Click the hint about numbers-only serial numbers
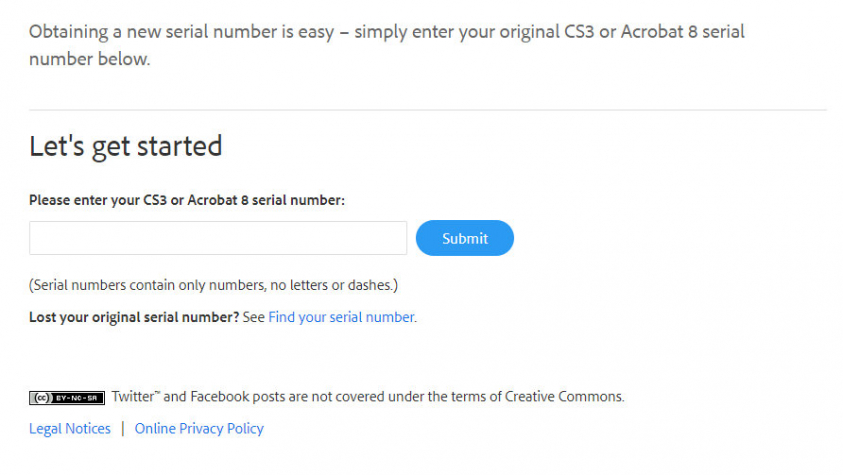The height and width of the screenshot is (475, 843). (x=213, y=285)
